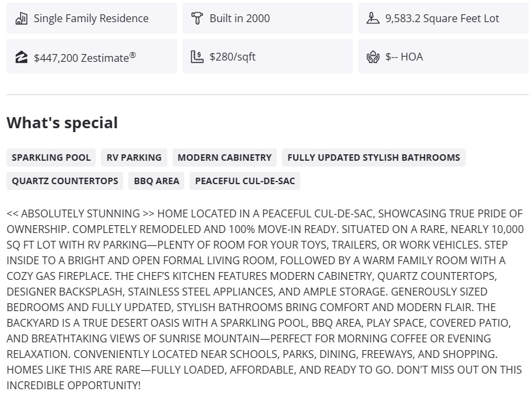Click the $-- HOA label
Screen dimensions: 532x397
click(x=404, y=57)
